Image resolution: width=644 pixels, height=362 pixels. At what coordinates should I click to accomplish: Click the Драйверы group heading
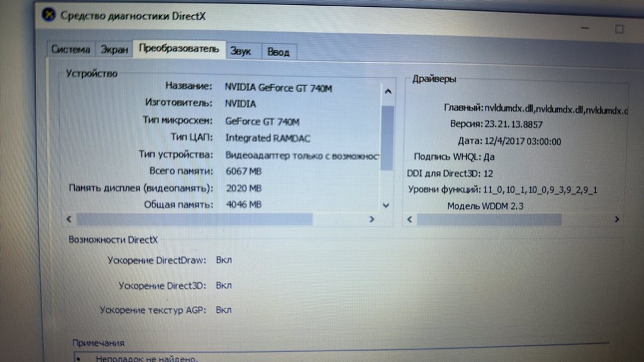point(434,79)
